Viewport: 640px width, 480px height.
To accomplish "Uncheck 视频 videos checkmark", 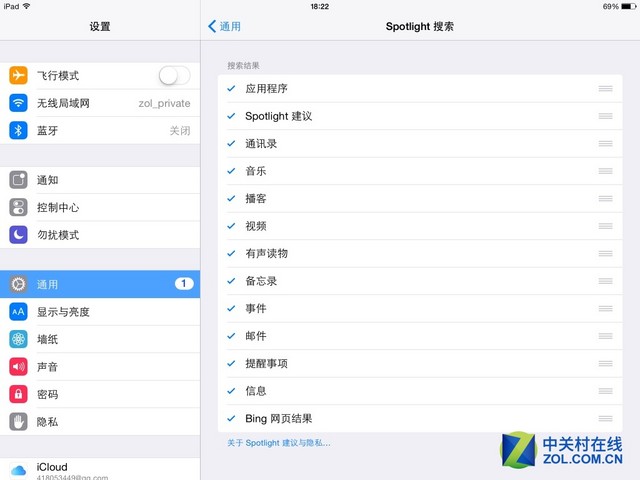I will 231,226.
